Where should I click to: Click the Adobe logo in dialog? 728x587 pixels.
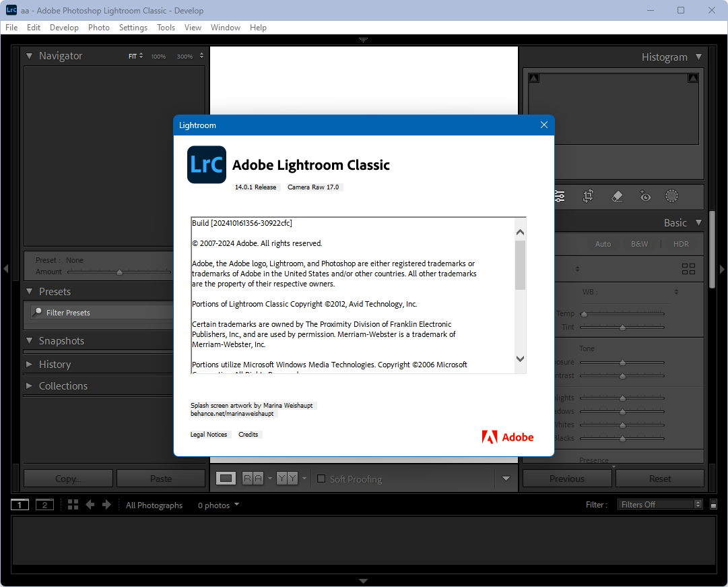pos(508,437)
